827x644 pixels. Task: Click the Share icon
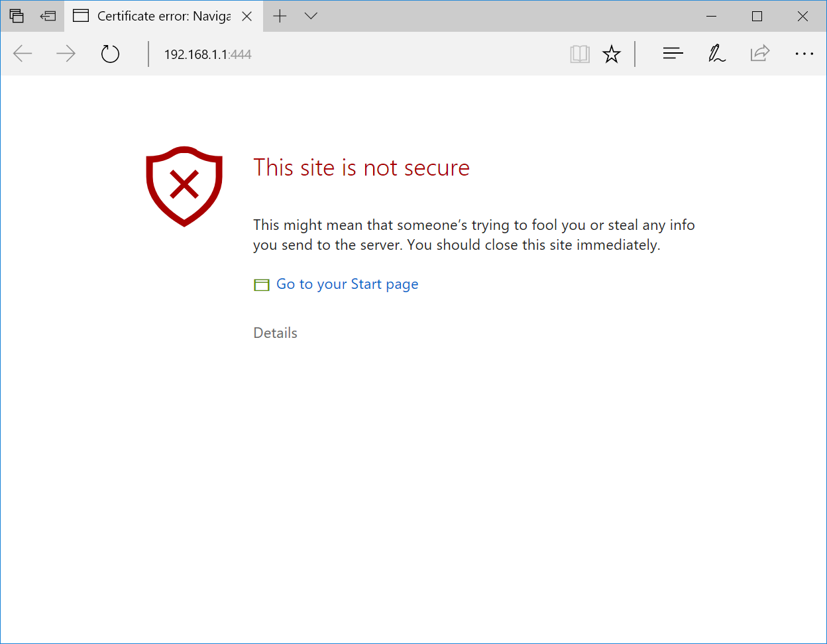pos(759,54)
